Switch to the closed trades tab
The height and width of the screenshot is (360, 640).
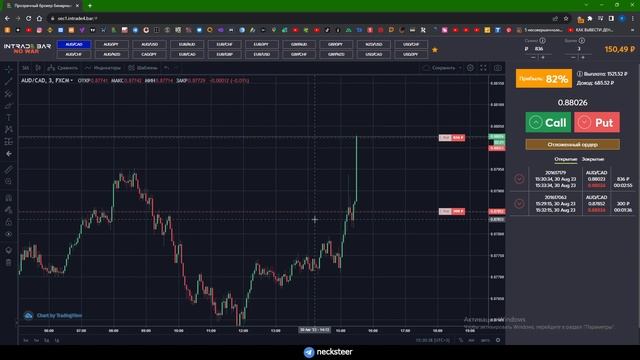click(593, 159)
